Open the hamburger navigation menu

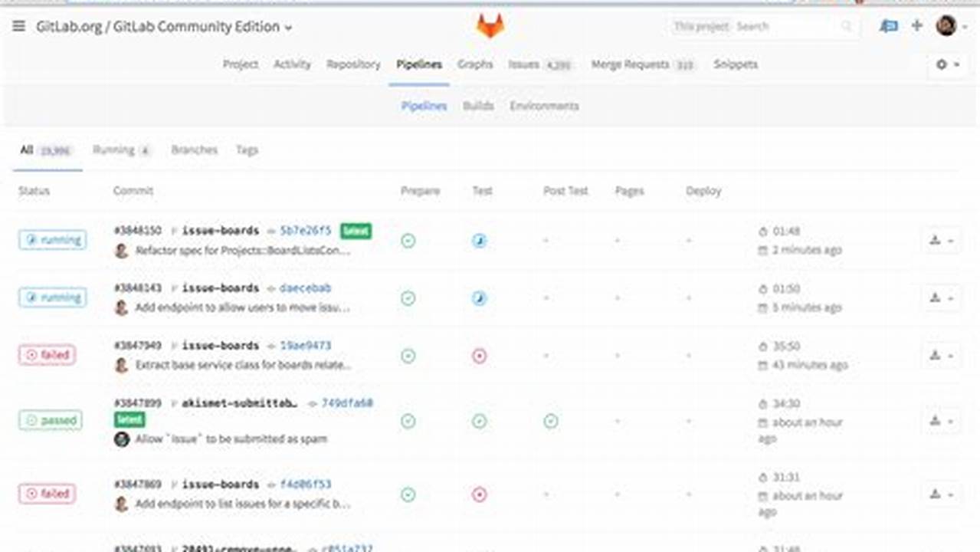tap(18, 25)
